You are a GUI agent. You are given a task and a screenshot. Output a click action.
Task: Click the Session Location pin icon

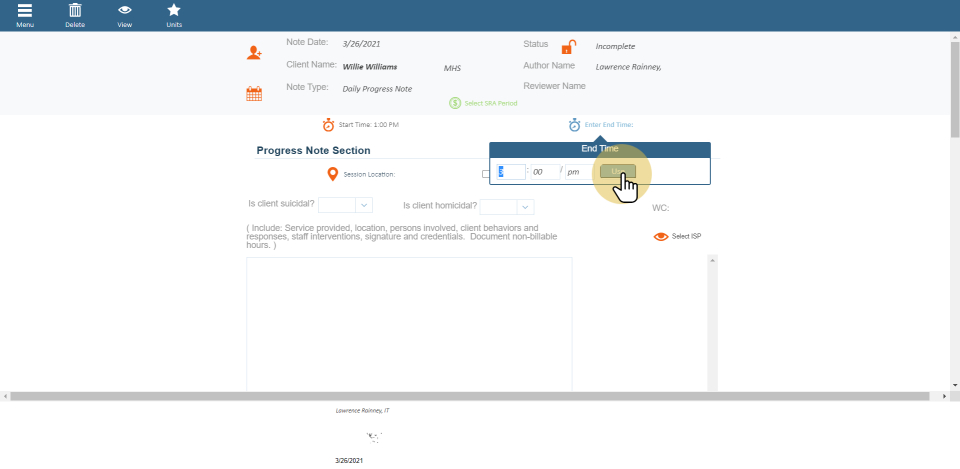click(x=333, y=174)
